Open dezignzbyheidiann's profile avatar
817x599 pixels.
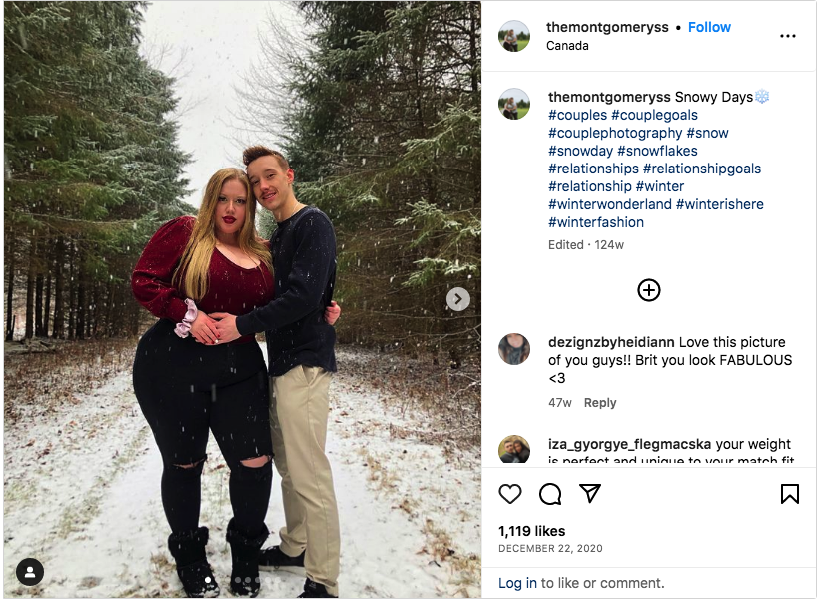coord(514,349)
